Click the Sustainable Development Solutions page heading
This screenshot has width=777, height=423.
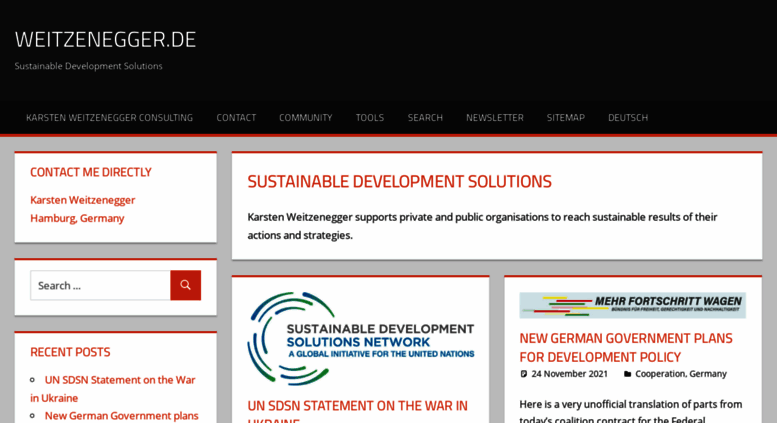pyautogui.click(x=399, y=182)
